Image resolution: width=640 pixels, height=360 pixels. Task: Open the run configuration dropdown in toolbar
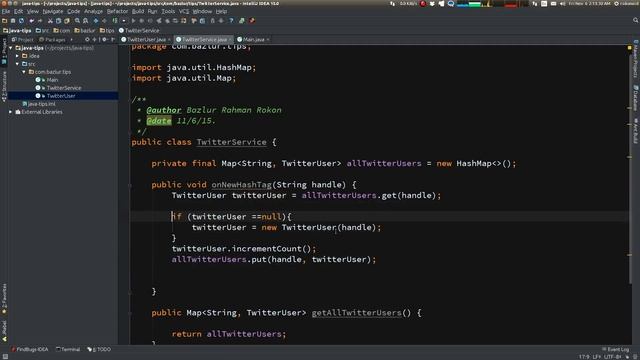124,21
